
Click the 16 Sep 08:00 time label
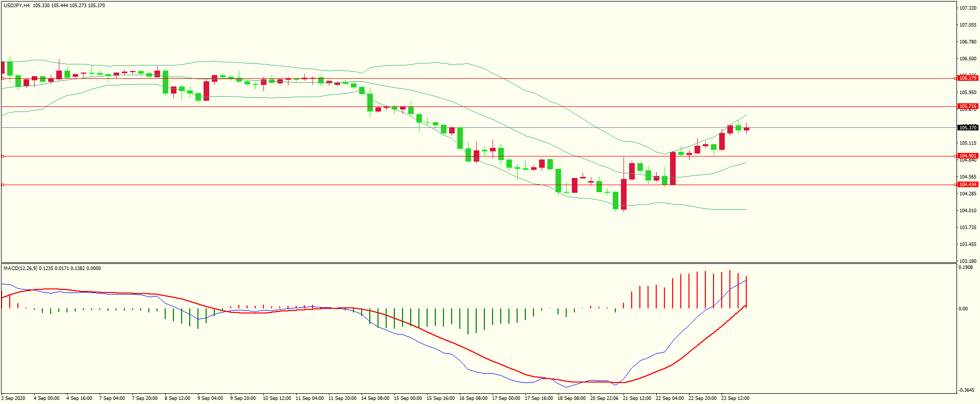point(473,398)
